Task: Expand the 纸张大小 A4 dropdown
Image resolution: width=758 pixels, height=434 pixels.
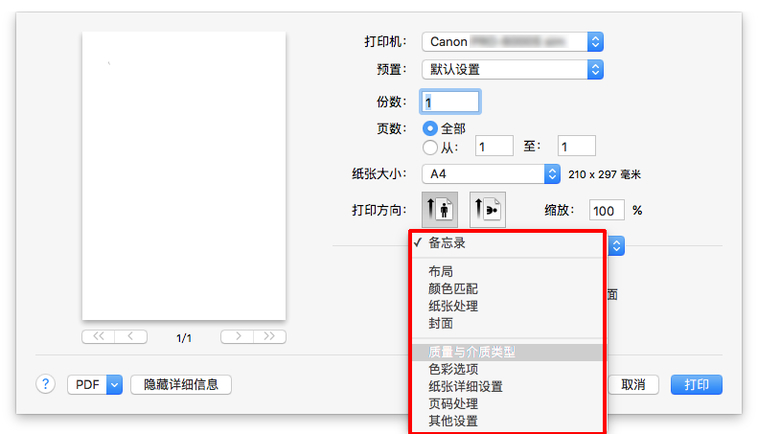Action: 551,174
